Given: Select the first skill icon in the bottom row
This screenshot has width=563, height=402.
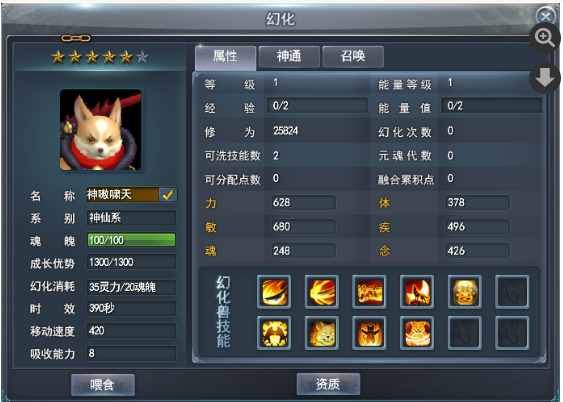Looking at the screenshot, I should coord(274,333).
